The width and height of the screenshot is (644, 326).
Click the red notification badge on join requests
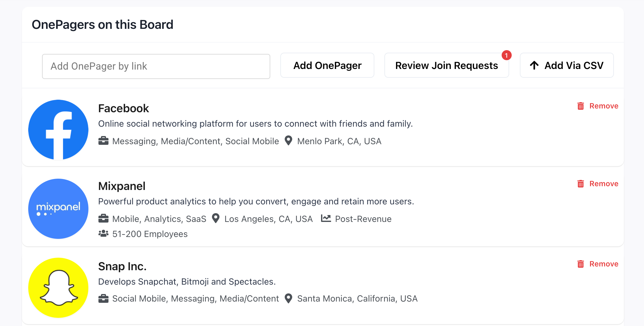pos(506,55)
